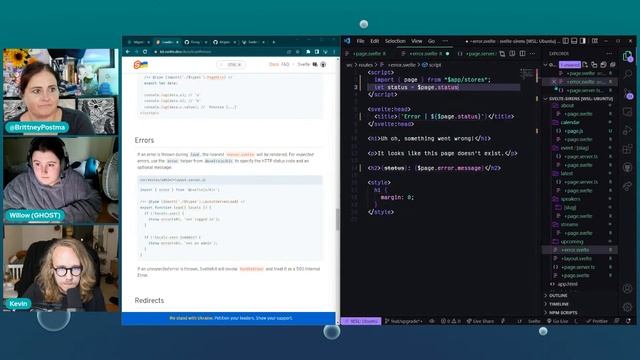Screen dimensions: 640x360
Task: Open the Customize Layout button in title bar
Action: pyautogui.click(x=595, y=41)
